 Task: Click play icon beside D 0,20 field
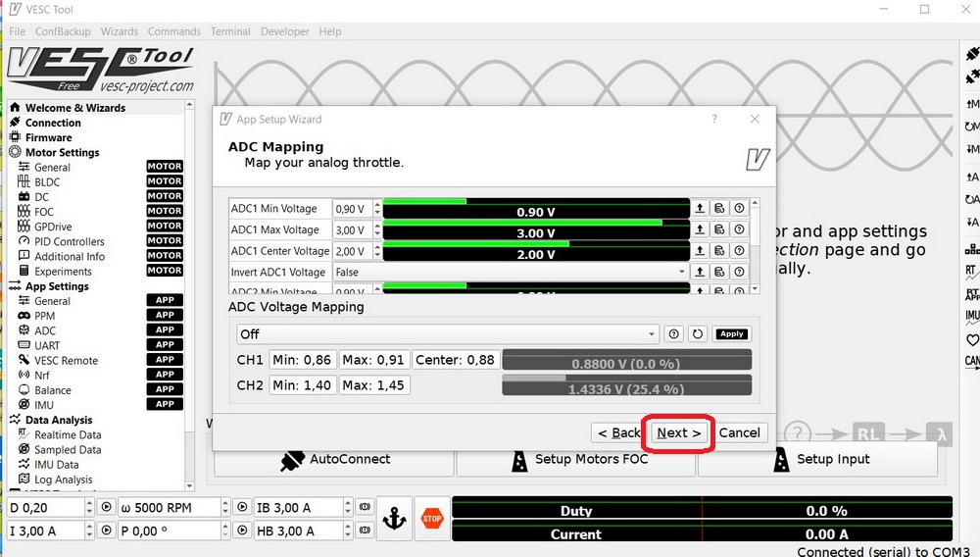tap(107, 508)
